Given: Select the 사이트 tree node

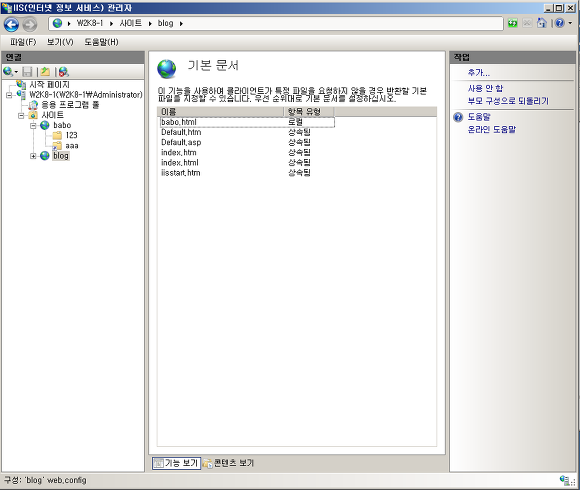Looking at the screenshot, I should tap(53, 115).
